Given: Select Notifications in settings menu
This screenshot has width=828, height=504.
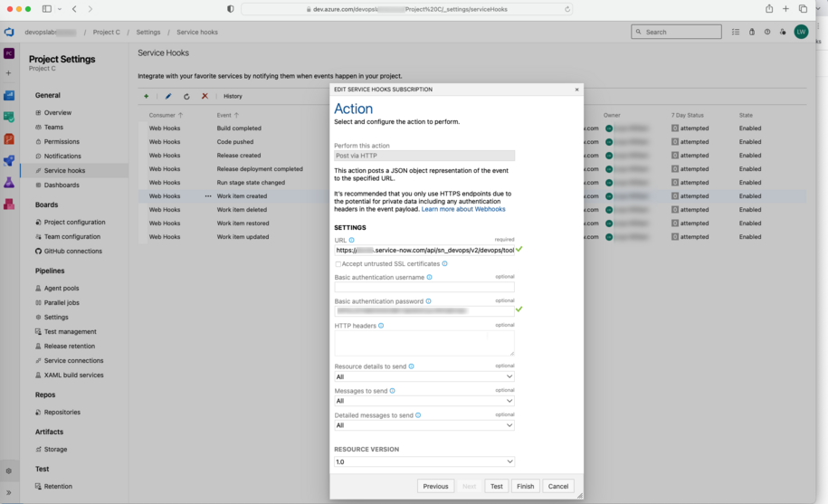Looking at the screenshot, I should coord(62,157).
